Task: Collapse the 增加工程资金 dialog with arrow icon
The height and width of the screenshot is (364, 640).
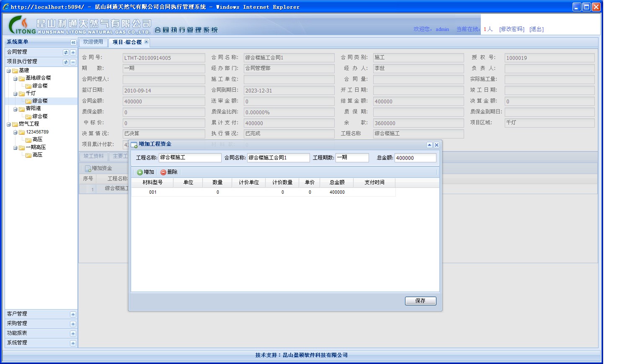Action: pyautogui.click(x=429, y=145)
